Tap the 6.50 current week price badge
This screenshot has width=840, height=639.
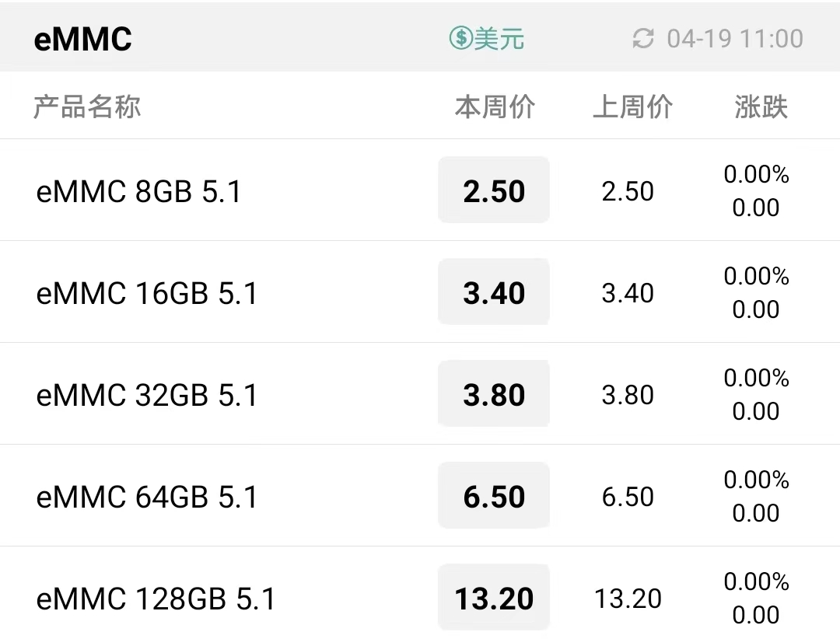click(x=494, y=495)
